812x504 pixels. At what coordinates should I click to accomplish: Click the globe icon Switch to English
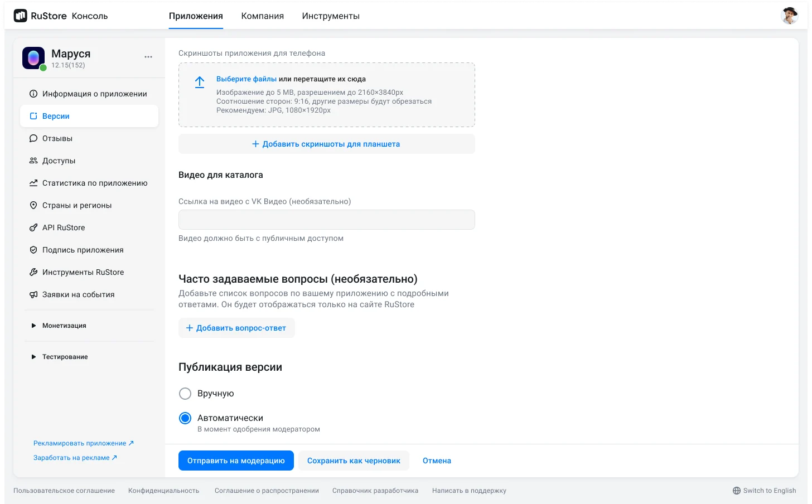click(737, 491)
